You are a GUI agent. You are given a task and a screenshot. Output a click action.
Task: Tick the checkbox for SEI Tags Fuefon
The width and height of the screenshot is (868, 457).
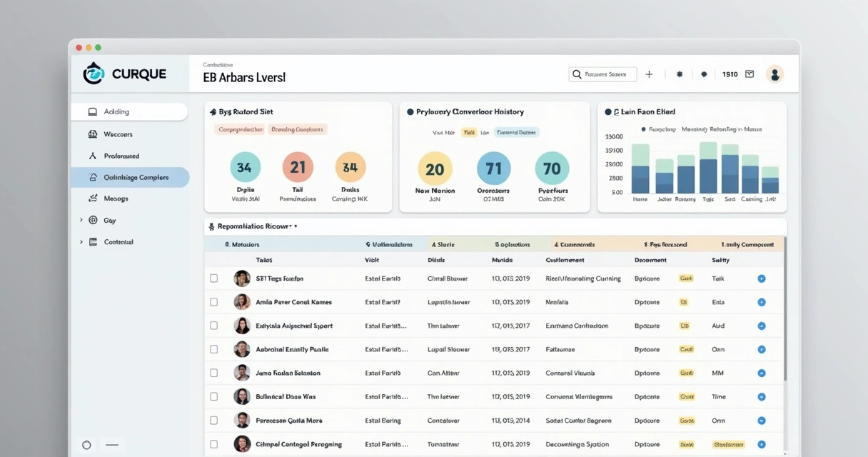(213, 278)
